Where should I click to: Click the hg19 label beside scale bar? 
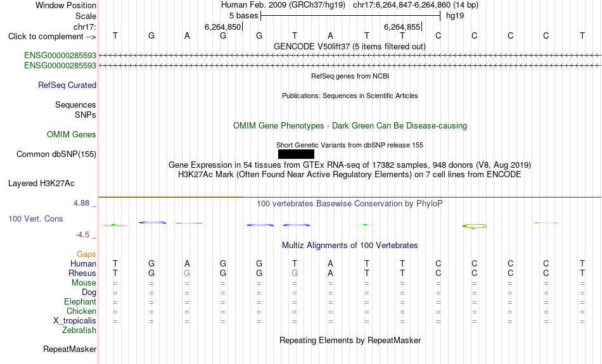(x=454, y=16)
